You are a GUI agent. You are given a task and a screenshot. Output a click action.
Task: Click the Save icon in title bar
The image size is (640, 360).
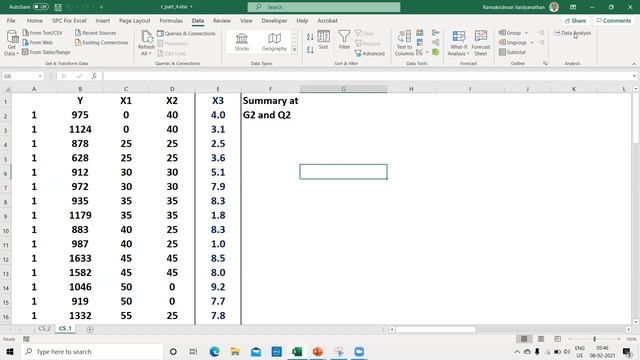click(x=58, y=7)
